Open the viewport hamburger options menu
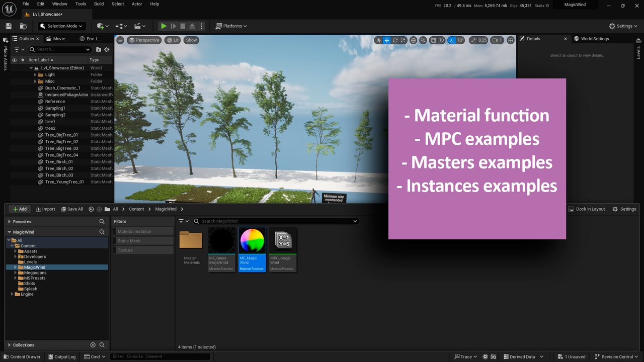The height and width of the screenshot is (362, 644). pos(120,40)
